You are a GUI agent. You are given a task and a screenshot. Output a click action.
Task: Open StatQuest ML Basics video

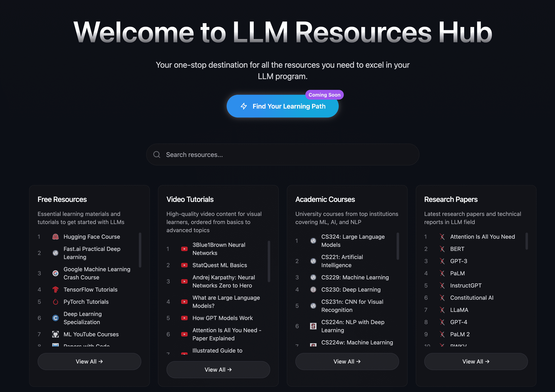click(220, 265)
